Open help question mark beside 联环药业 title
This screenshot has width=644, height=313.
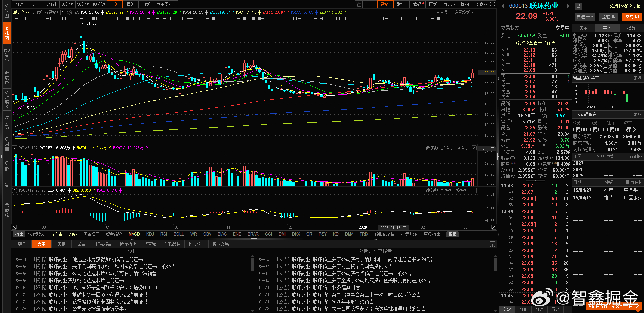click(x=63, y=12)
